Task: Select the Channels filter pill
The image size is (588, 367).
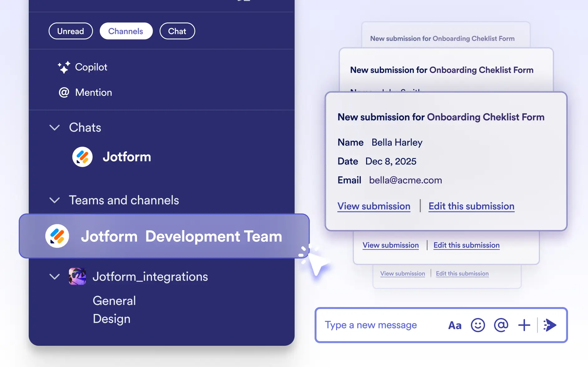Action: pyautogui.click(x=126, y=31)
